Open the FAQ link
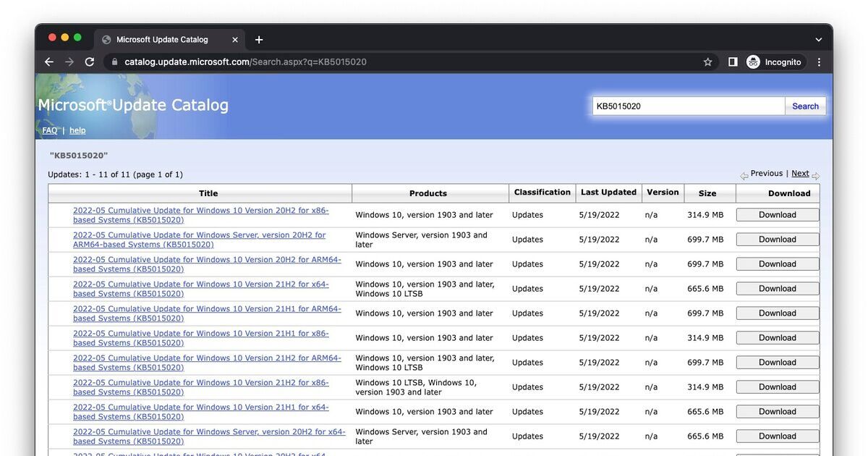The height and width of the screenshot is (456, 868). tap(49, 131)
